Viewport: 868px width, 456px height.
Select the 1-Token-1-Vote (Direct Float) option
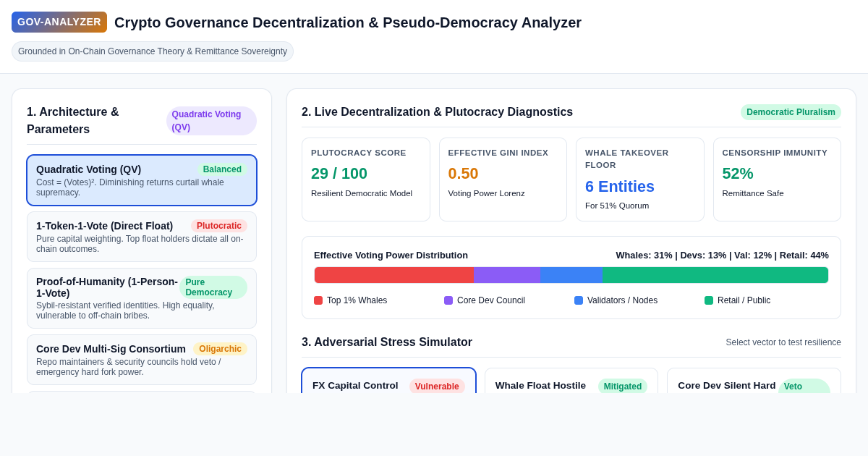point(142,237)
